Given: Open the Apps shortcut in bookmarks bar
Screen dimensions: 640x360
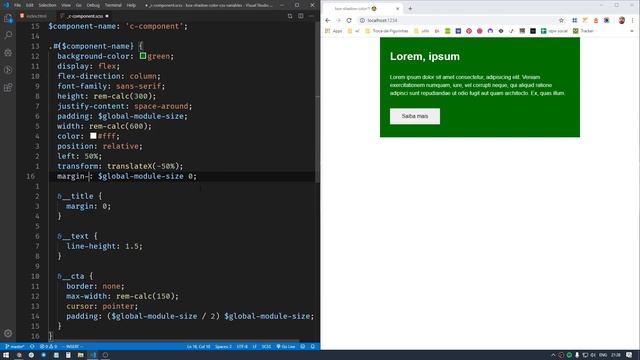Looking at the screenshot, I should (x=334, y=31).
